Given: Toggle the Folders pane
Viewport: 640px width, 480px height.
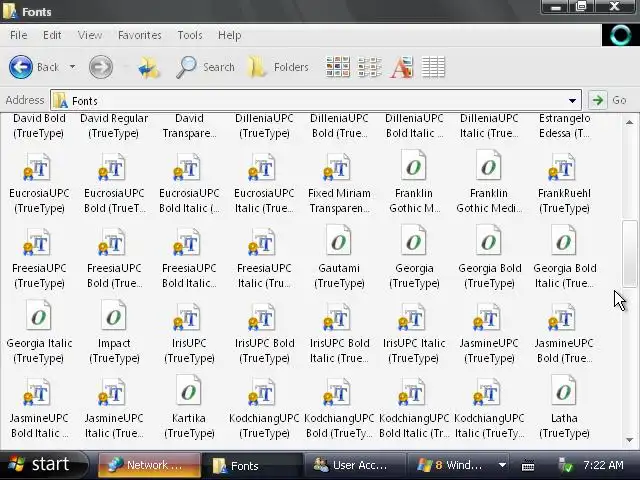Looking at the screenshot, I should click(278, 67).
